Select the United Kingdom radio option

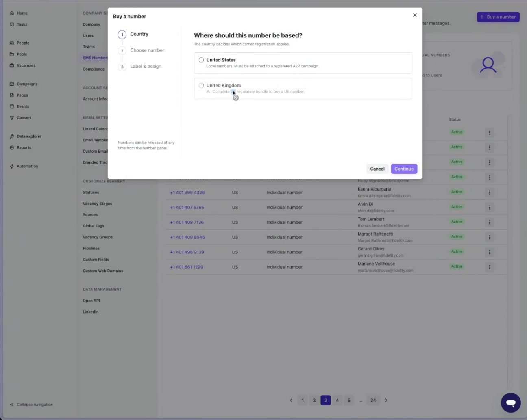tap(201, 86)
